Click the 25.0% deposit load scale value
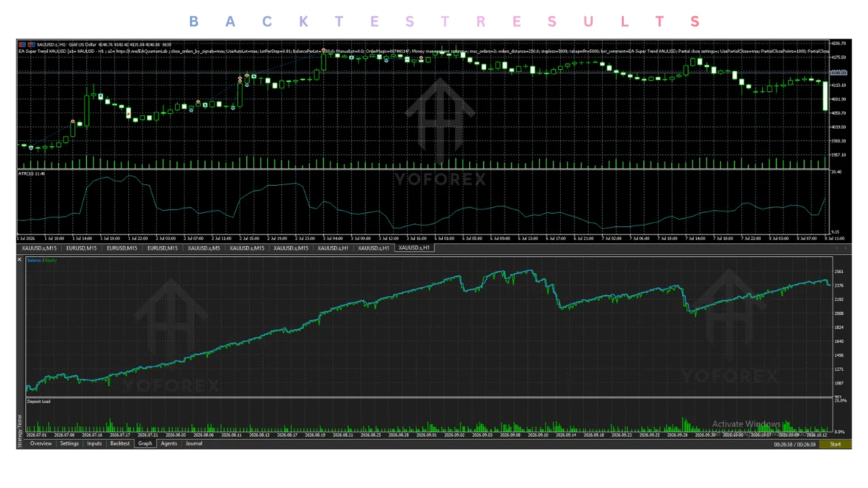 click(840, 401)
